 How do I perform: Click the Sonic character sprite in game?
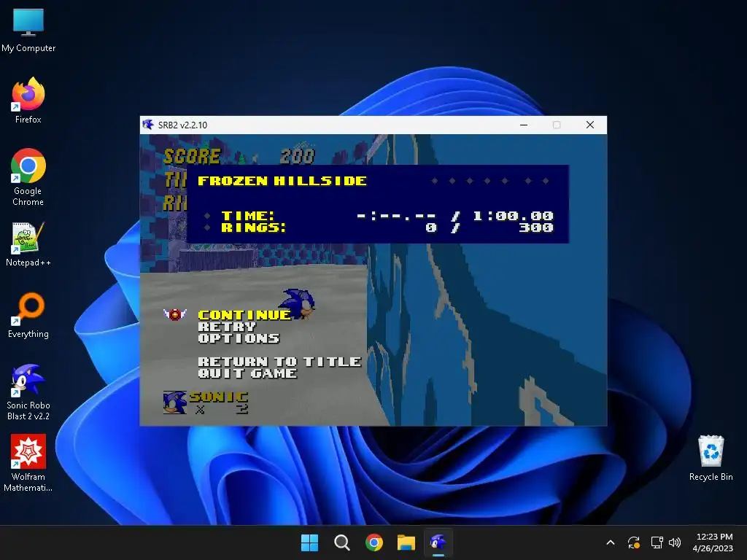[x=298, y=303]
